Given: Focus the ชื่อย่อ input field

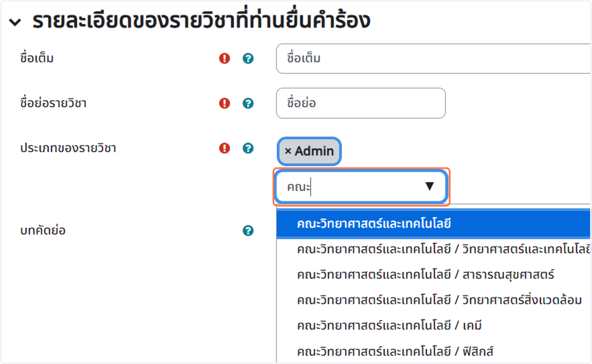Looking at the screenshot, I should [x=361, y=103].
